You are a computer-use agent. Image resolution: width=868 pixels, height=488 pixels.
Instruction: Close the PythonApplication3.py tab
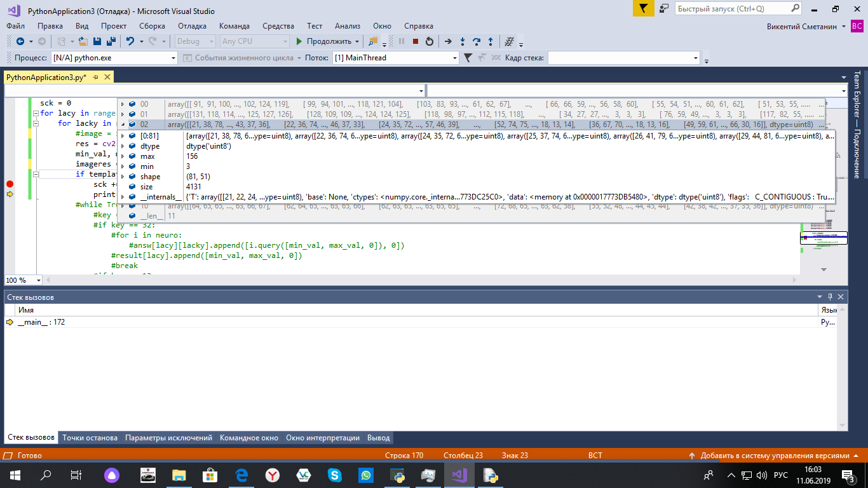pos(107,77)
